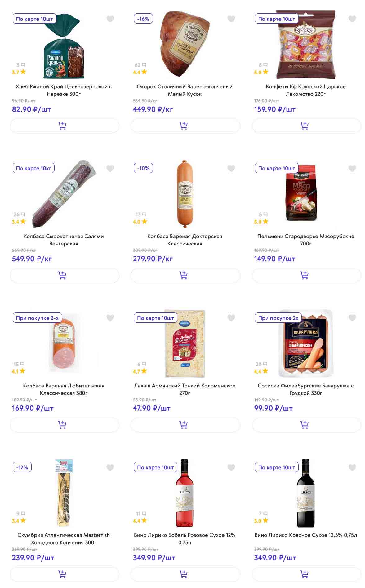Toggle favorite on Вино Лирико Бобаль Розовое
Viewport: 365px width, 588px height.
click(231, 467)
